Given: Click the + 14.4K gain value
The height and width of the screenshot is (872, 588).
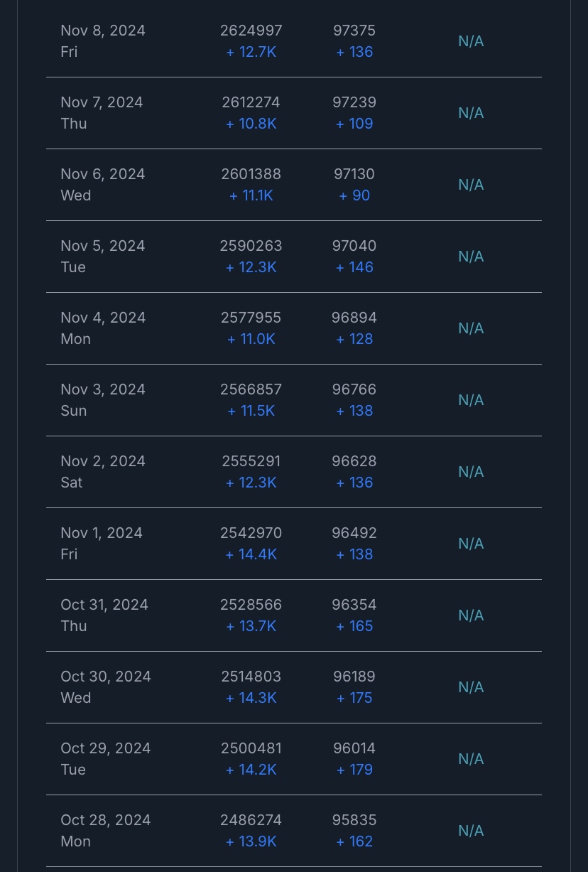Looking at the screenshot, I should 251,554.
